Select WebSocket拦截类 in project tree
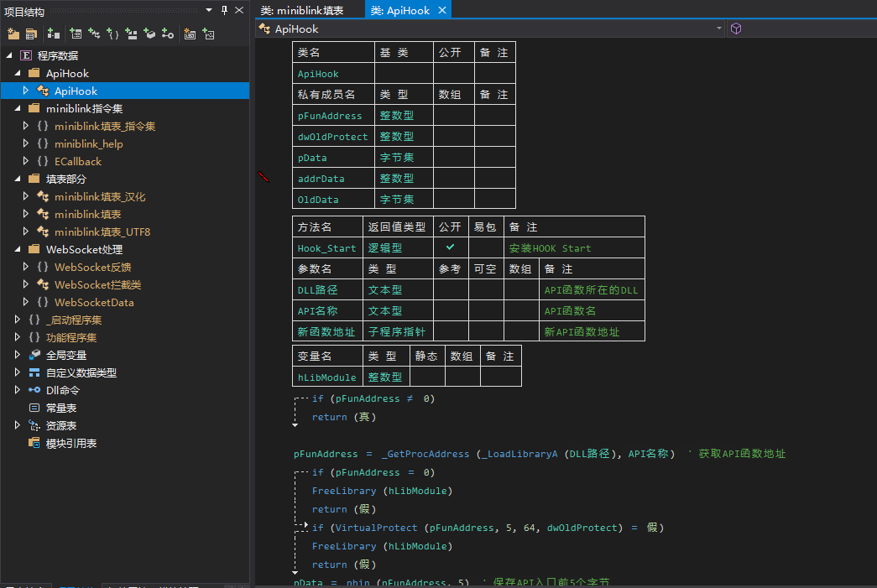This screenshot has height=588, width=877. click(x=97, y=284)
